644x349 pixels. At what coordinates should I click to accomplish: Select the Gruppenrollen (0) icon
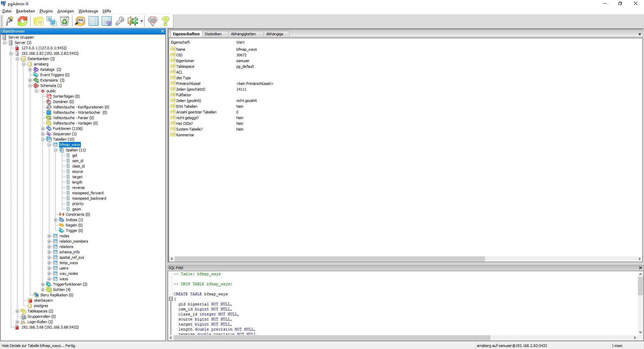click(x=23, y=316)
